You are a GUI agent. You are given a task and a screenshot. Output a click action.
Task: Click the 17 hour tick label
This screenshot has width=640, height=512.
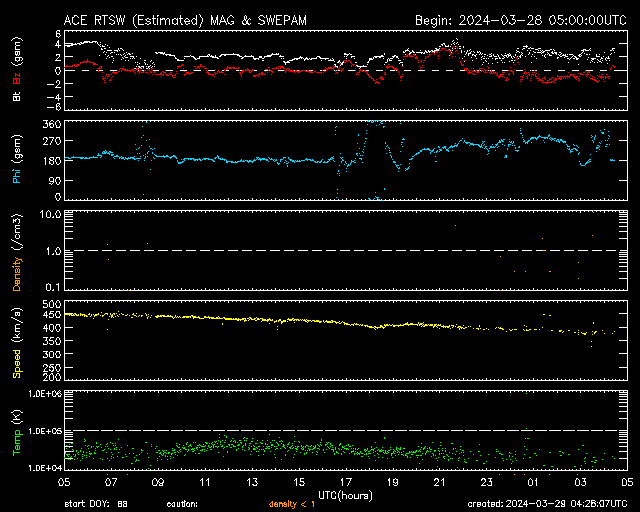coord(346,482)
